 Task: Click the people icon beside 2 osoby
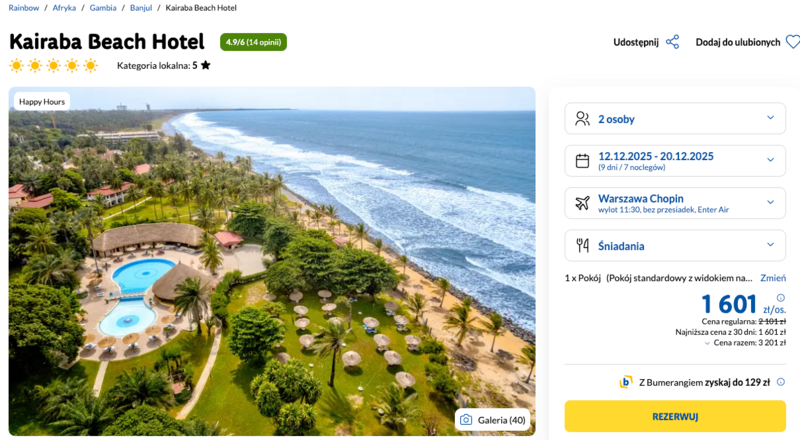[582, 119]
